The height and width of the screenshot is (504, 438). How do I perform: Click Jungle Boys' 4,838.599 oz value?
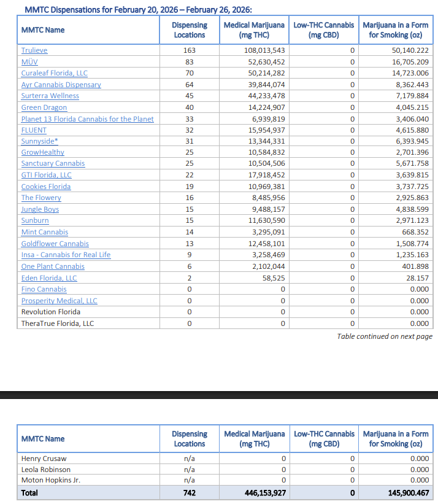412,209
